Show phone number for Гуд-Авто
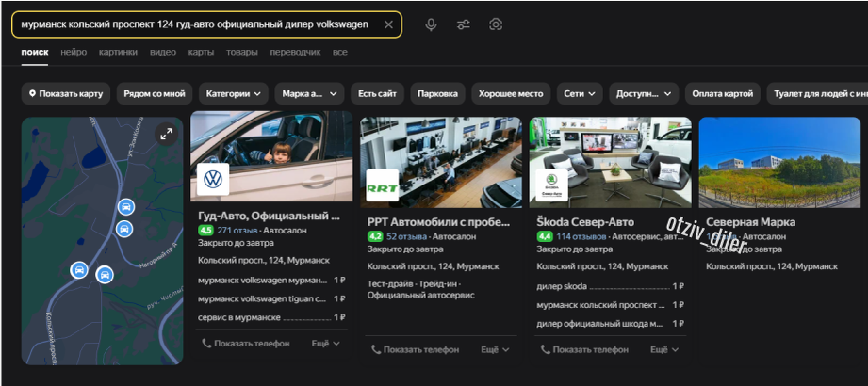Viewport: 868px width, 386px height. pyautogui.click(x=246, y=344)
